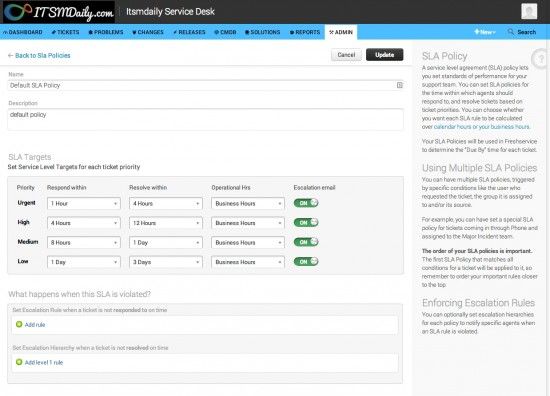The height and width of the screenshot is (396, 550).
Task: Click Add level 1 rule link
Action: 44,362
